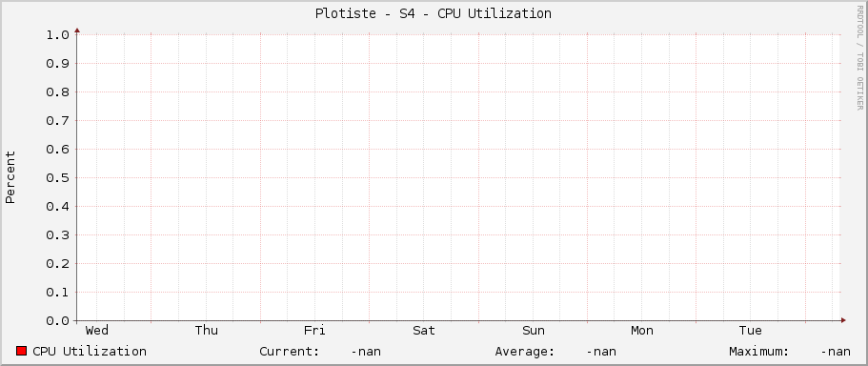Click the '0.4' y-axis value
The height and width of the screenshot is (366, 868).
tap(58, 207)
